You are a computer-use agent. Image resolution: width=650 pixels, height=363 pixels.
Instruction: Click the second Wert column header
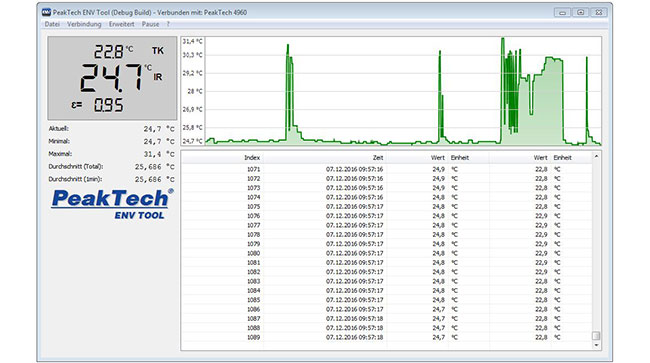[x=519, y=157]
